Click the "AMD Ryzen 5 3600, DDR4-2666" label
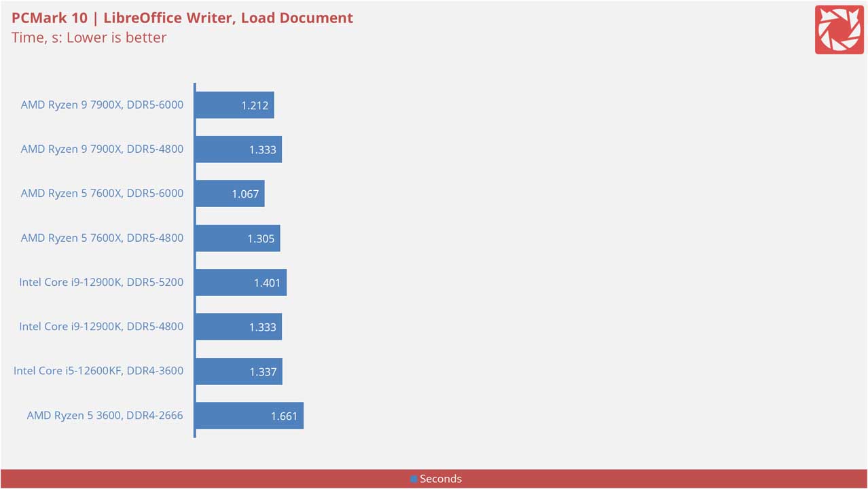The image size is (868, 489). (x=105, y=415)
